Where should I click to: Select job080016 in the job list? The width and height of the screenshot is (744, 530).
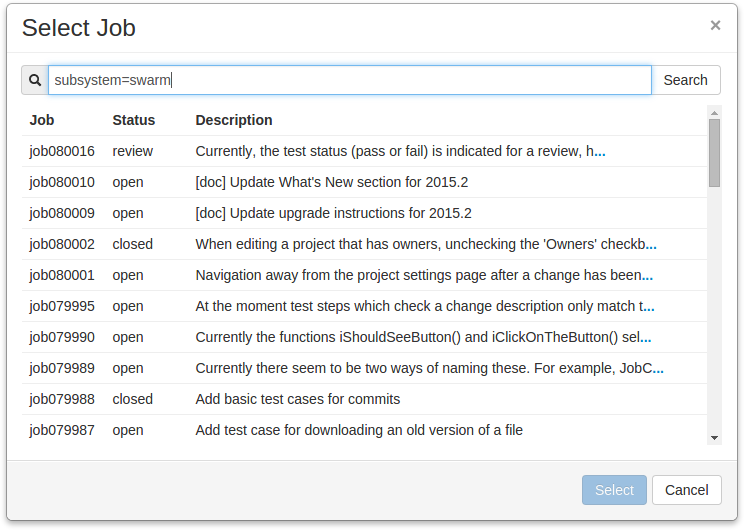pos(364,151)
